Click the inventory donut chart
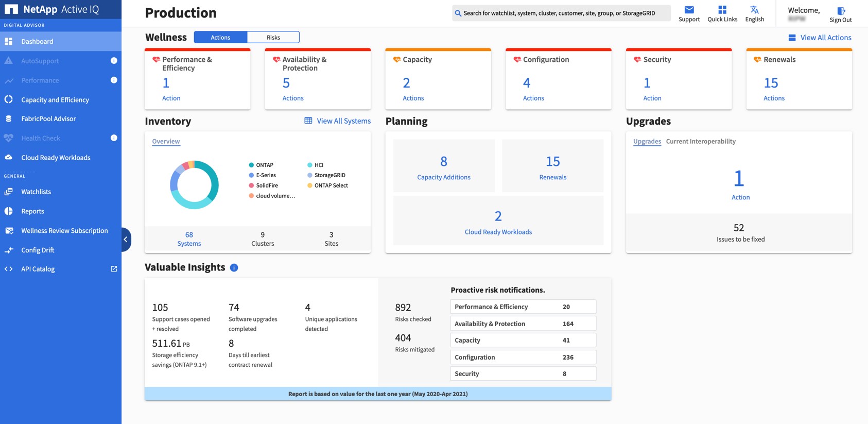 (195, 184)
